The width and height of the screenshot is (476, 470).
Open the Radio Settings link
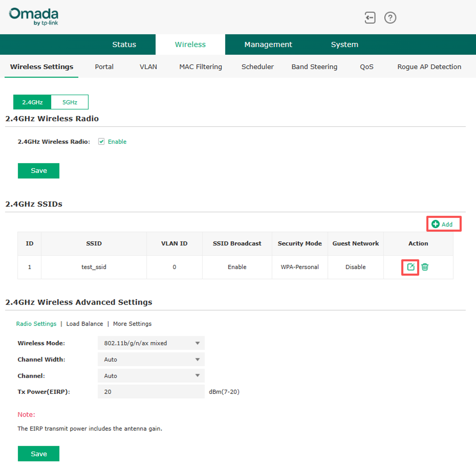(x=36, y=324)
